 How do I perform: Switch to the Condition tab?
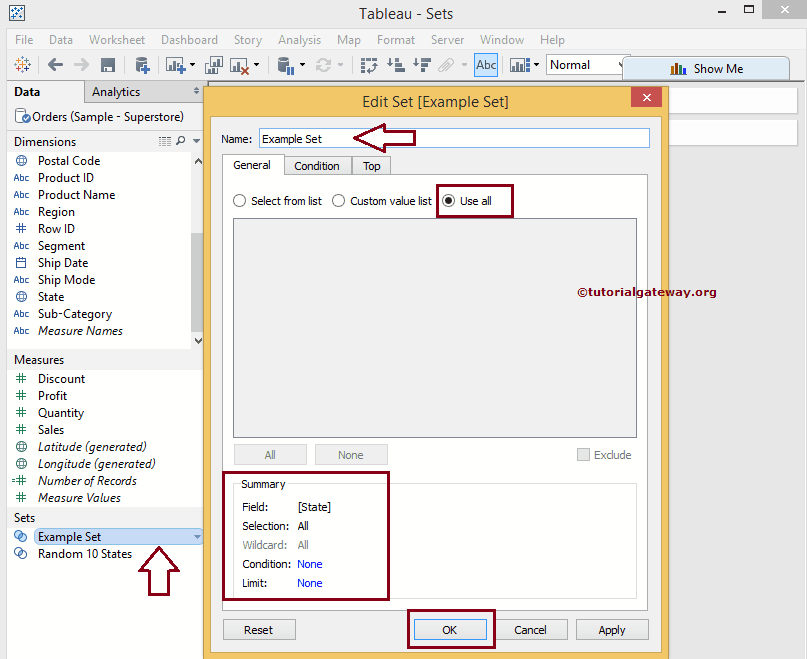coord(317,165)
